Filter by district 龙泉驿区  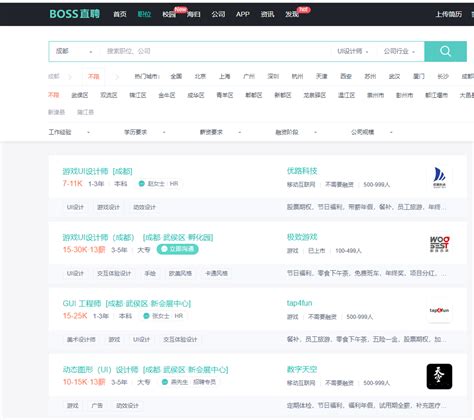tap(314, 95)
